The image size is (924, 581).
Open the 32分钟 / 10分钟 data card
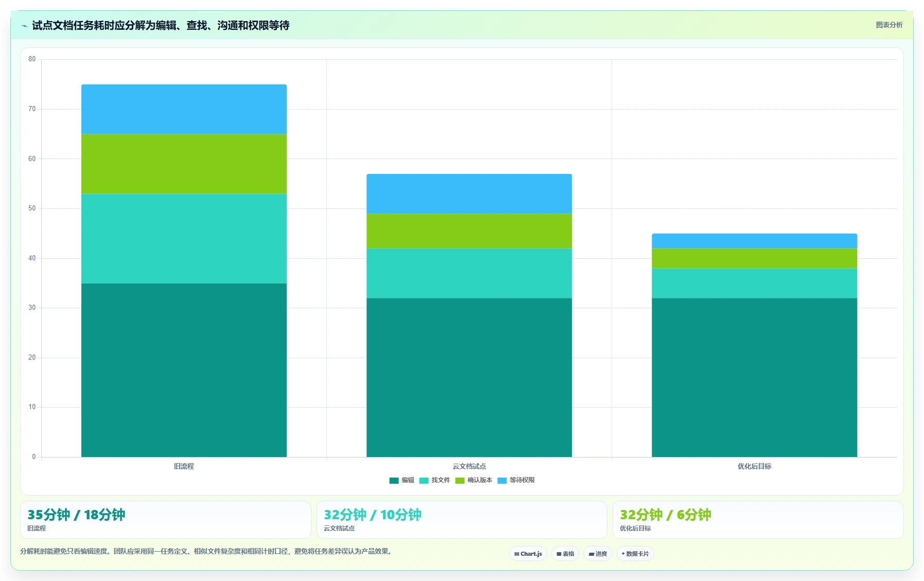(x=462, y=520)
